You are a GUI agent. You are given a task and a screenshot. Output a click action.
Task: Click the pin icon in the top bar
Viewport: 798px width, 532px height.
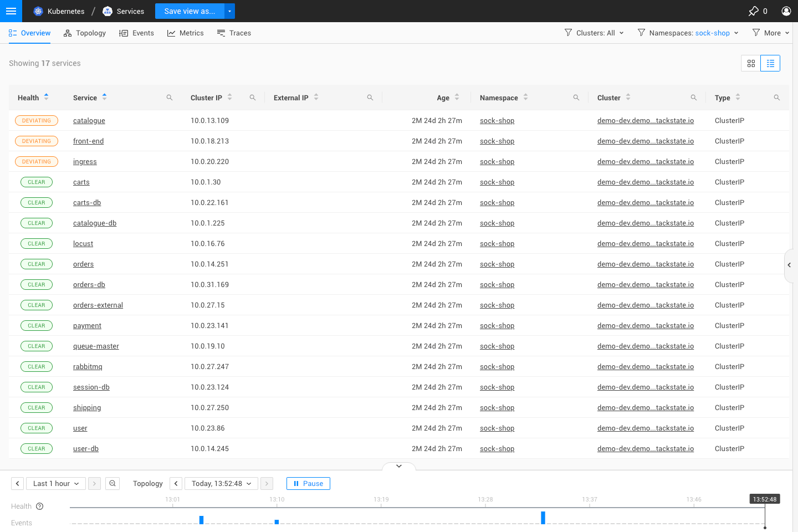(754, 11)
